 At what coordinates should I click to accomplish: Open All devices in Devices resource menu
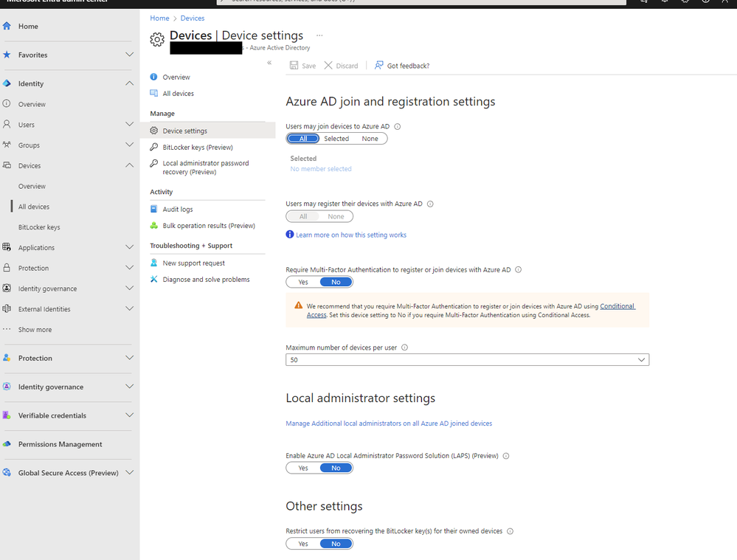(178, 94)
